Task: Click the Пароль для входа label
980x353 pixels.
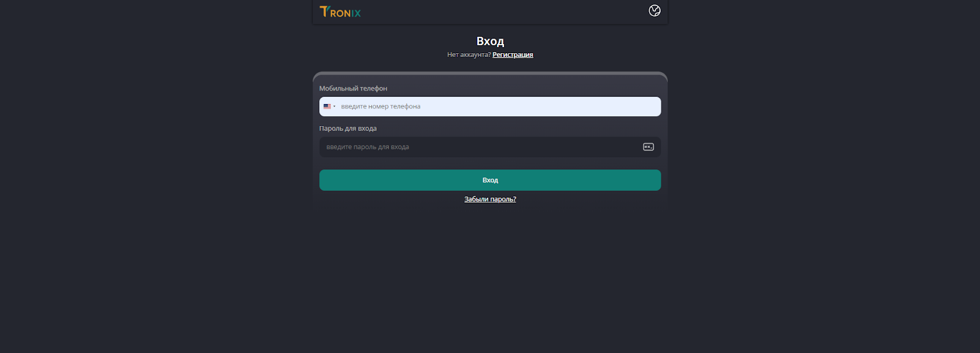Action: click(348, 128)
